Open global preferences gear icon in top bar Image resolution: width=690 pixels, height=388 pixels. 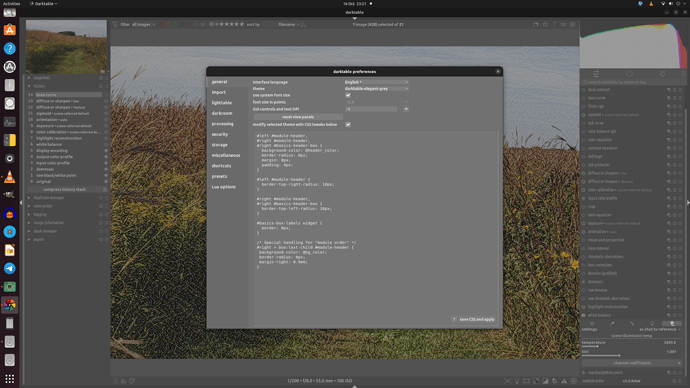[573, 25]
